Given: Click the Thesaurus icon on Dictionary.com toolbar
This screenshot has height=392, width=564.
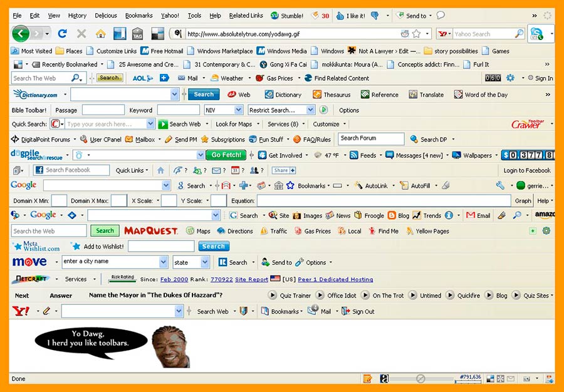Looking at the screenshot, I should point(318,95).
